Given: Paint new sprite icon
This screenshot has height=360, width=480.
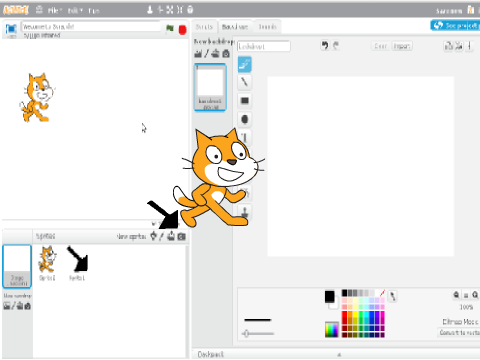Looking at the screenshot, I should (161, 236).
